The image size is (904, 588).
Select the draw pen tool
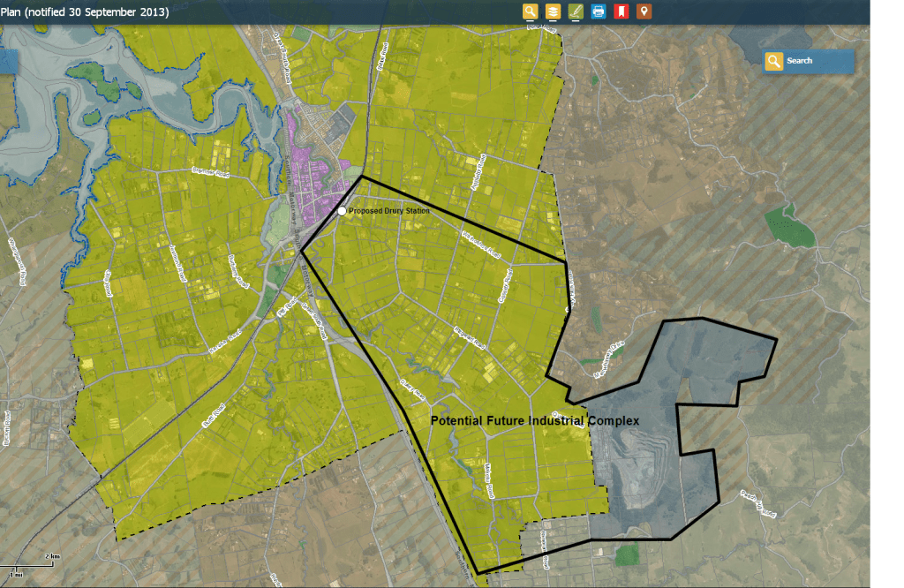(576, 11)
